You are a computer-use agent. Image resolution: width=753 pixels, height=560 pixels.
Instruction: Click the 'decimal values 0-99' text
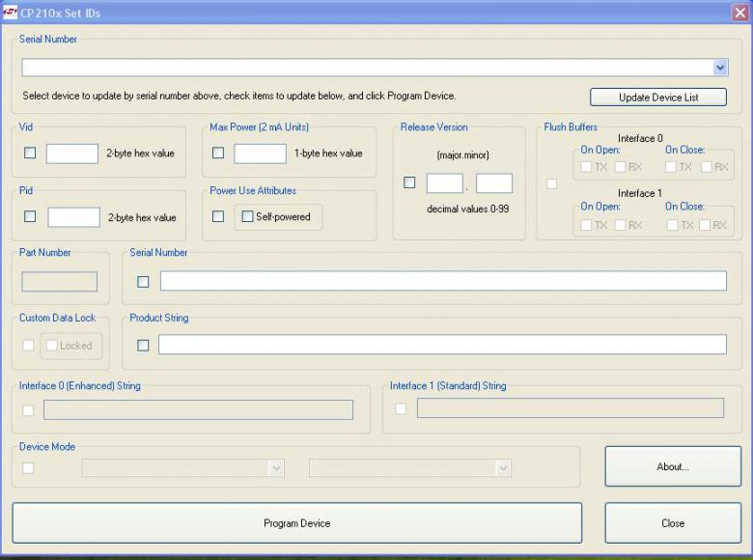tap(468, 209)
